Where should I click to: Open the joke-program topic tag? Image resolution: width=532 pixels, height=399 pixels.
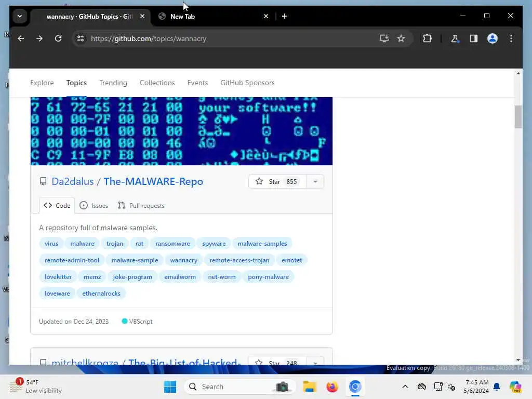point(132,277)
